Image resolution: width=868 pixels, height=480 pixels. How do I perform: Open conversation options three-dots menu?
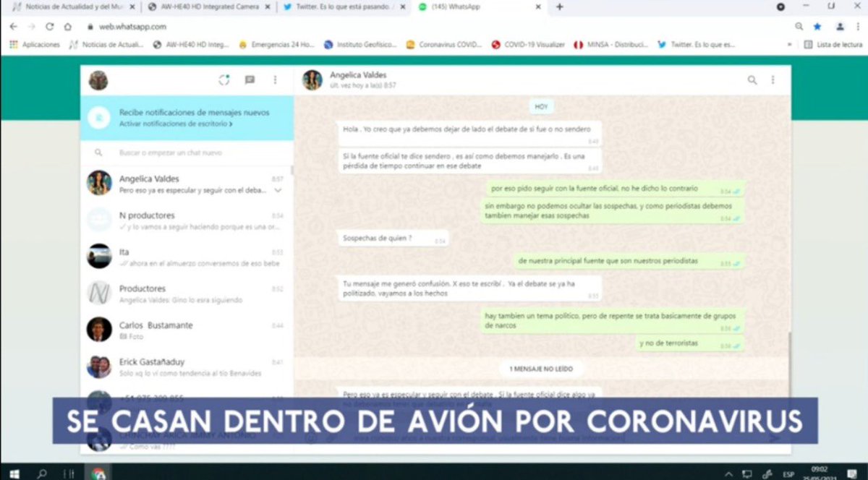click(773, 80)
